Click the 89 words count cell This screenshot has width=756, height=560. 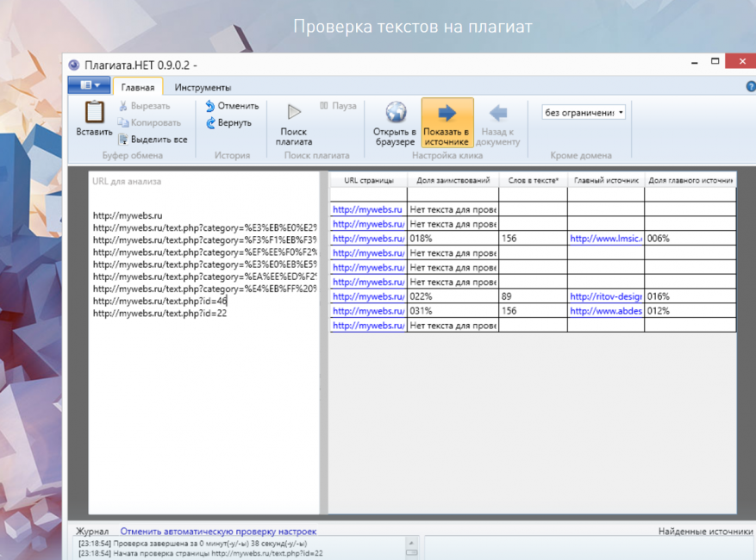coord(534,296)
